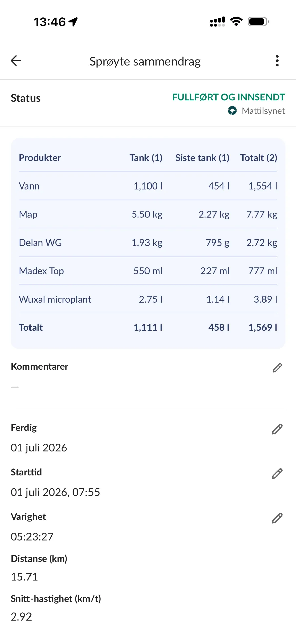Viewport: 296px width, 644px height.
Task: Select the Madex Top product row
Action: coord(148,271)
